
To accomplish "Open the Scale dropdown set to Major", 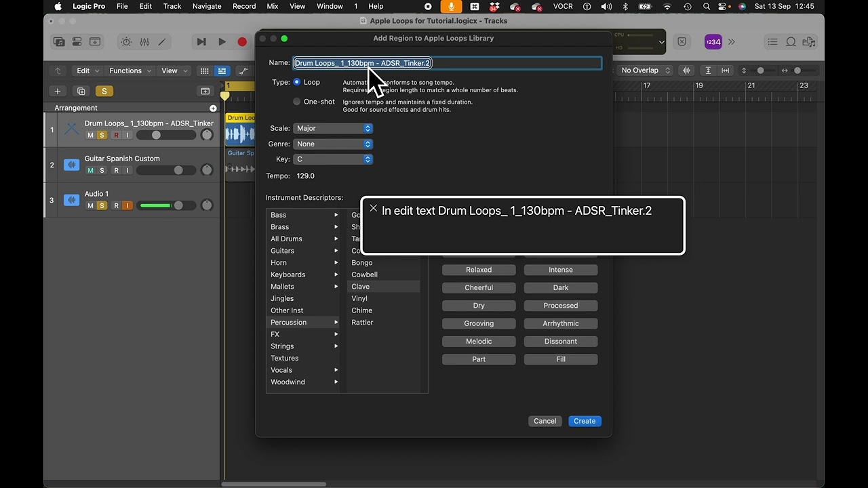I will 333,128.
